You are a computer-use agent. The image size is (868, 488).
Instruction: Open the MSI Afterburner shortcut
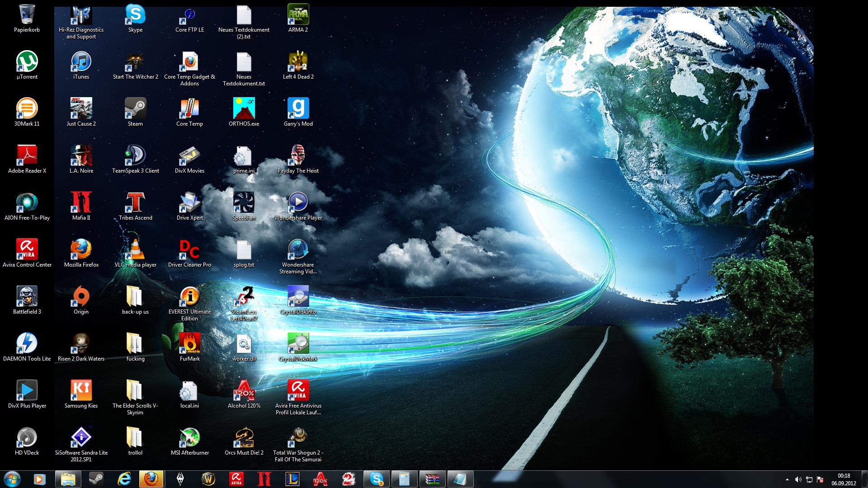[189, 441]
